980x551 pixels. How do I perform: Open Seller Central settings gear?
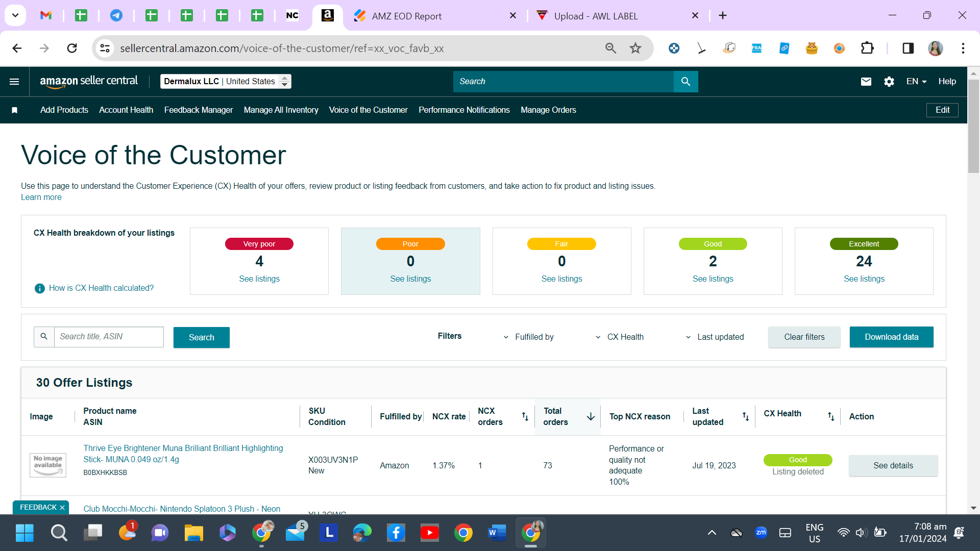(x=889, y=82)
